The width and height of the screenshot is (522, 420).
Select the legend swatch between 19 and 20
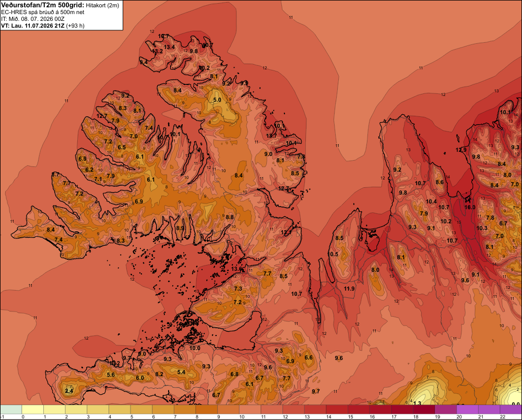point(446,410)
